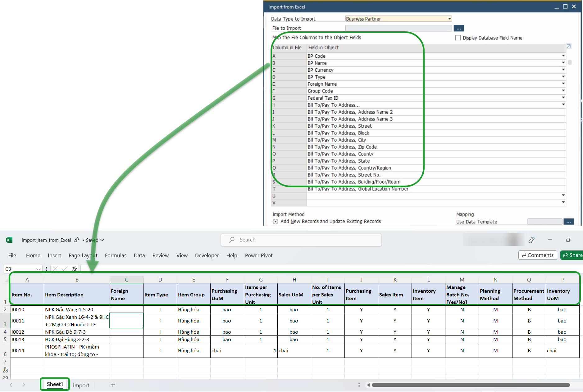Click the formula bar options dots
This screenshot has height=392, width=583.
coord(46,269)
